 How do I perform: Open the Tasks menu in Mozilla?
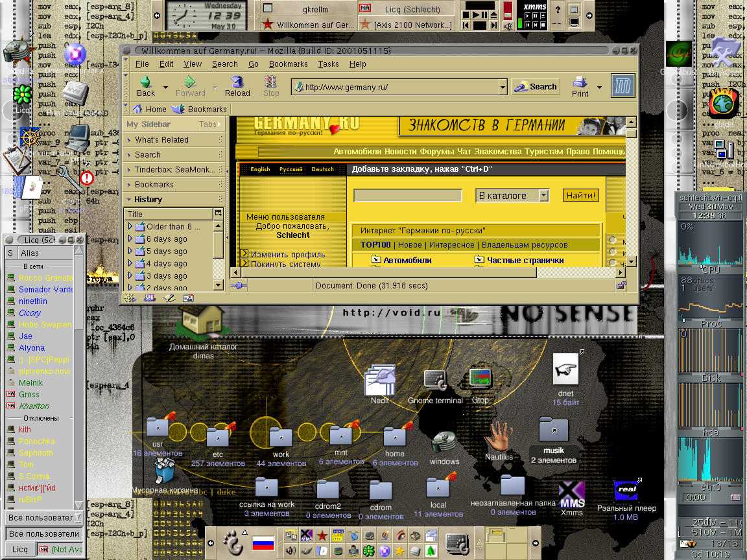pos(328,64)
